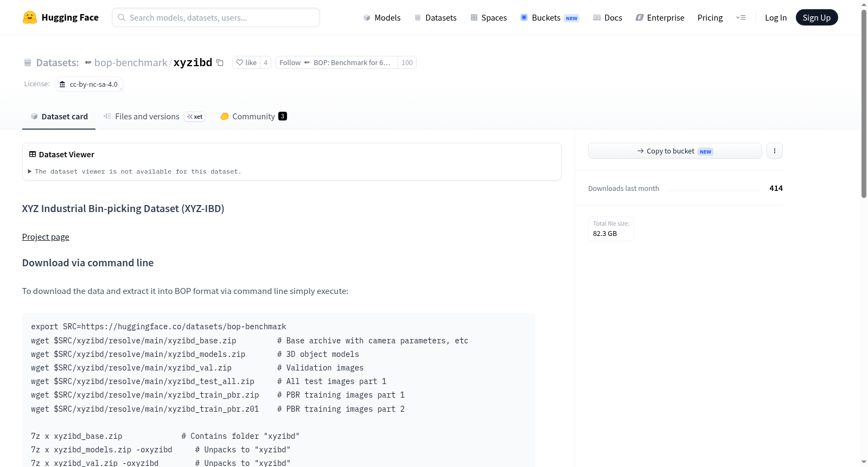Image resolution: width=868 pixels, height=467 pixels.
Task: Click the follower count 100
Action: coord(407,62)
